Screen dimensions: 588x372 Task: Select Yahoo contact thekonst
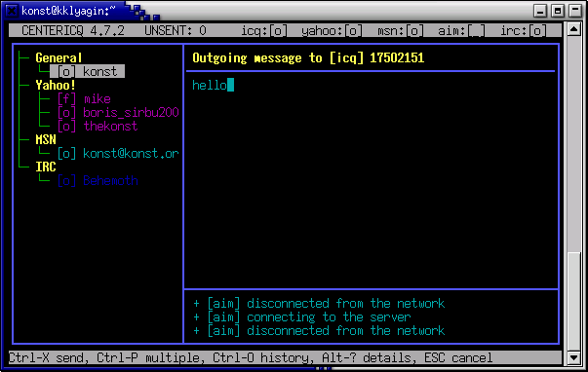coord(98,127)
